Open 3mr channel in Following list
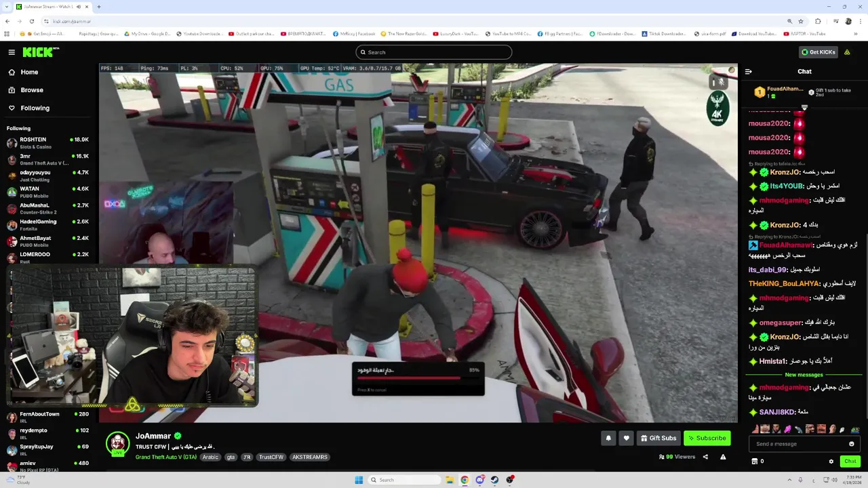Screen dimensions: 868x488 47,159
